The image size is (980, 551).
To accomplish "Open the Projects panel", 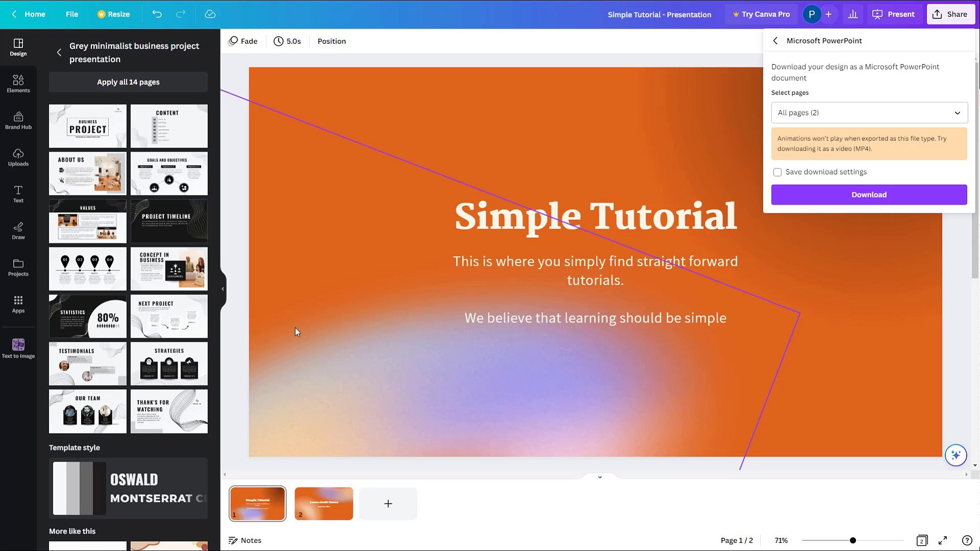I will [18, 267].
